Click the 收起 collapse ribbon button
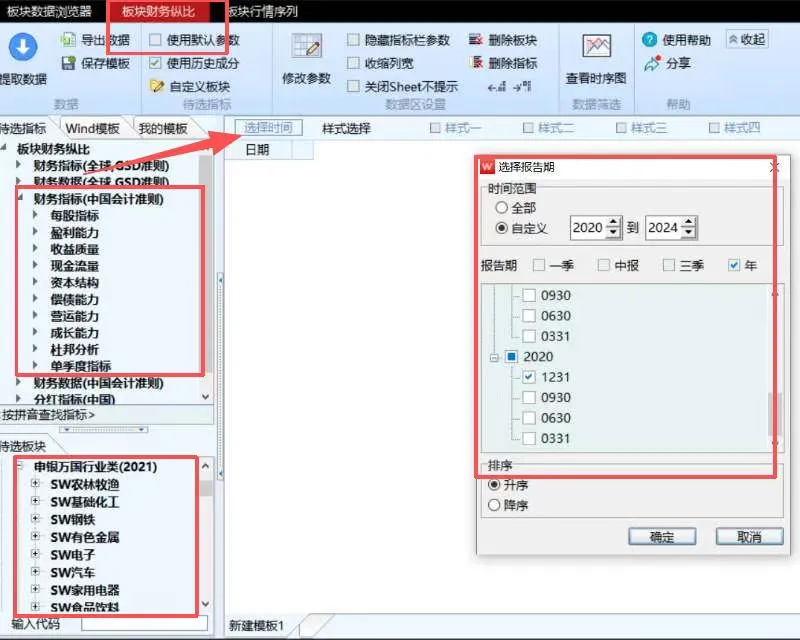Screen dimensions: 800x640 pyautogui.click(x=747, y=39)
